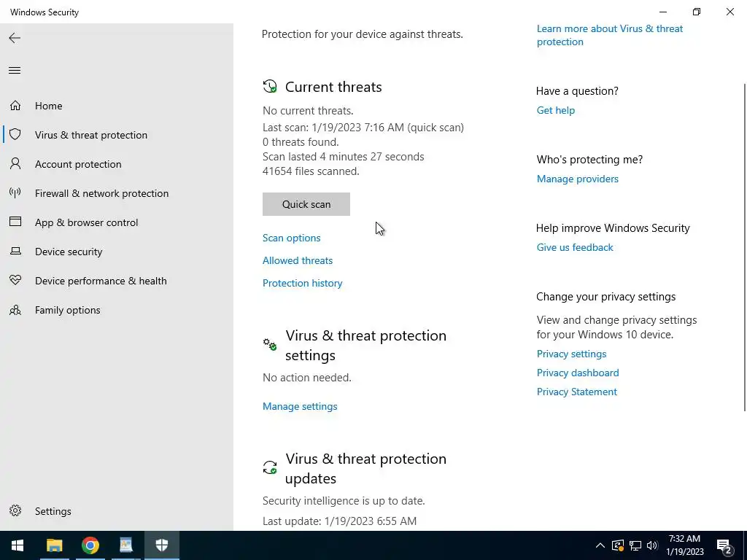Click Manage settings link
Screen dimensions: 747x560
tap(300, 406)
